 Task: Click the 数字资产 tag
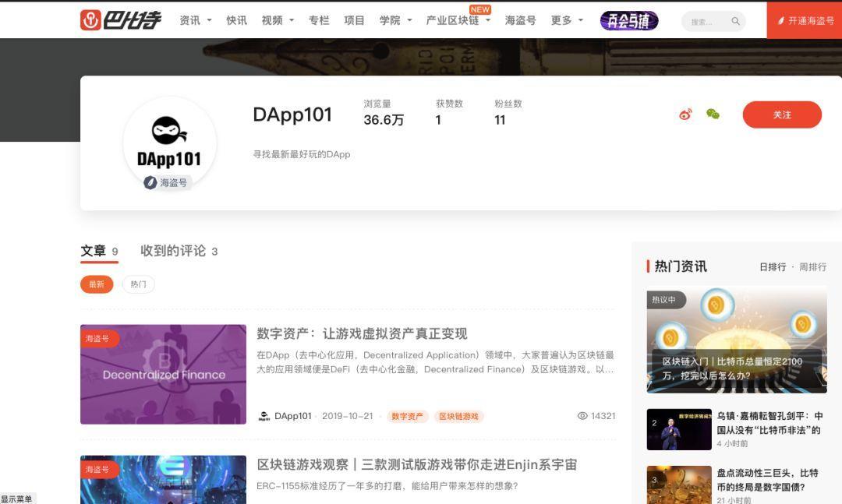(x=407, y=416)
